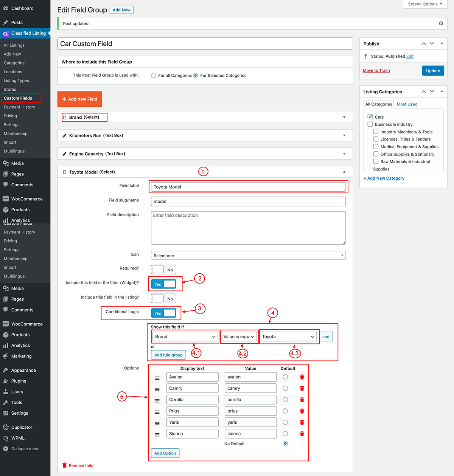
Task: Click the field group title input
Action: click(205, 43)
